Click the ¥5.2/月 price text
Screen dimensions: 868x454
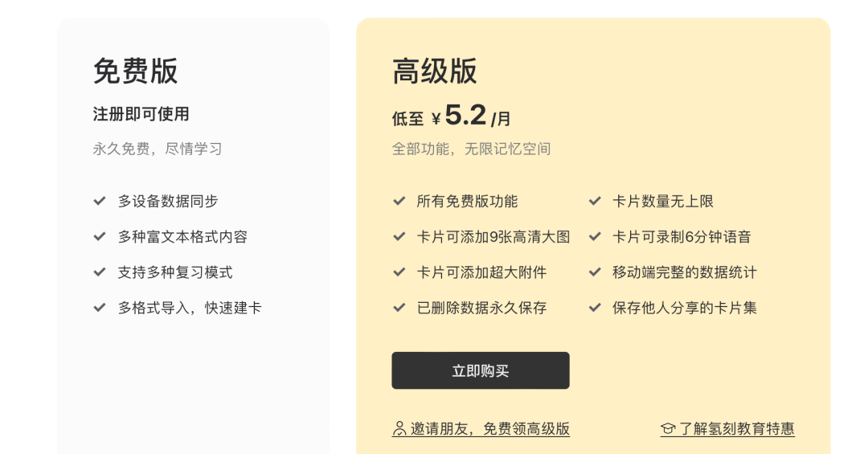470,117
